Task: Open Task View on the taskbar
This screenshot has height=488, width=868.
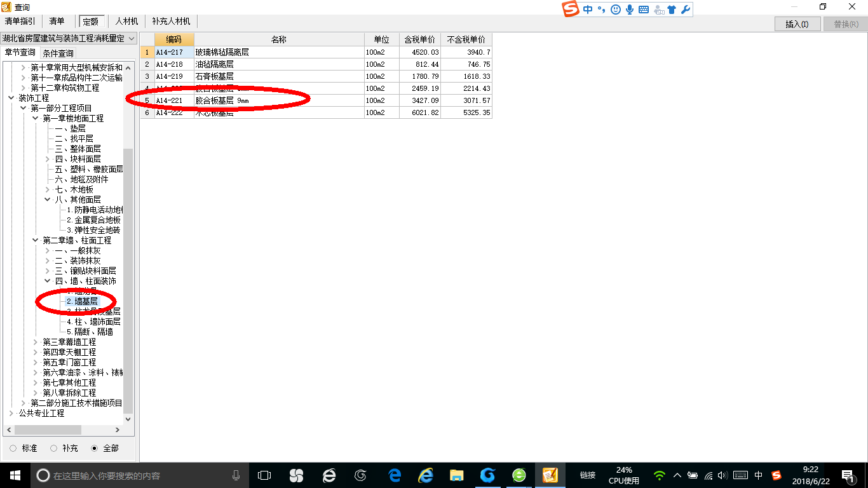Action: (264, 475)
